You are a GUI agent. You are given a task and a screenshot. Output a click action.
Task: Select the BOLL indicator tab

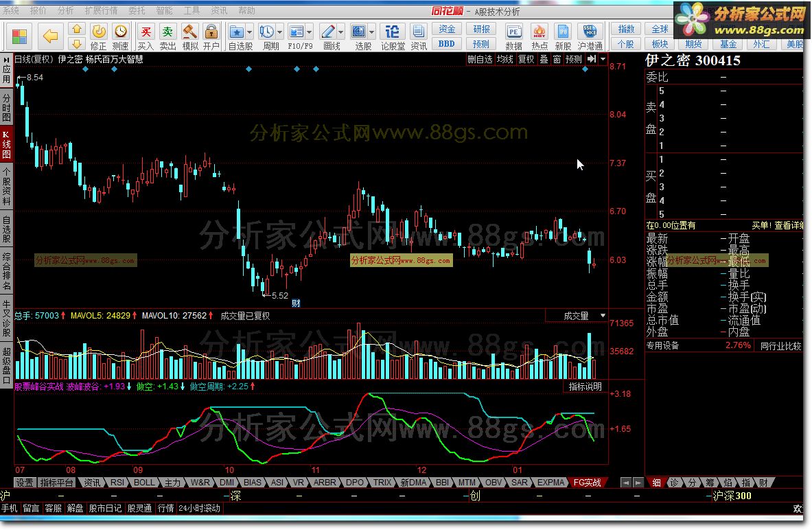[144, 483]
